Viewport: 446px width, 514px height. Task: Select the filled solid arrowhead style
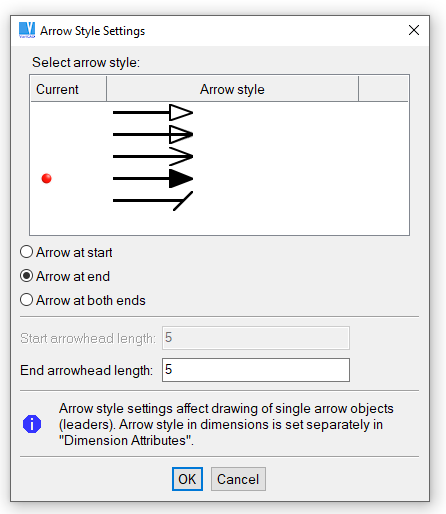coord(153,178)
